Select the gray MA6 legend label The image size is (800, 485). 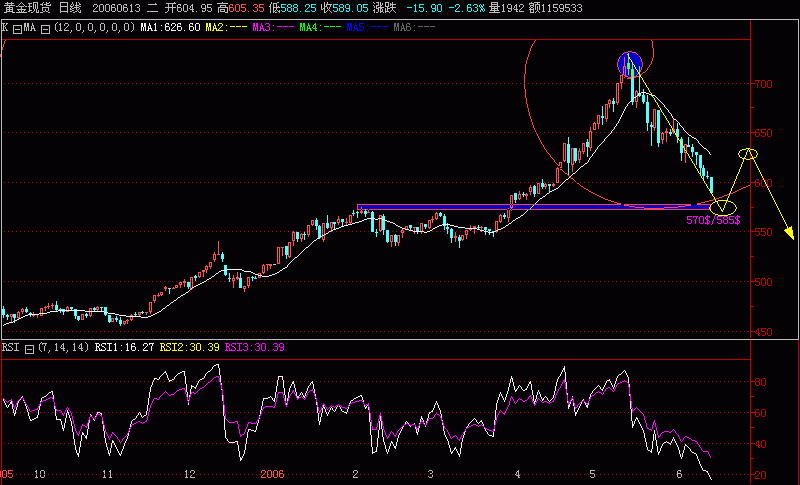coord(414,28)
